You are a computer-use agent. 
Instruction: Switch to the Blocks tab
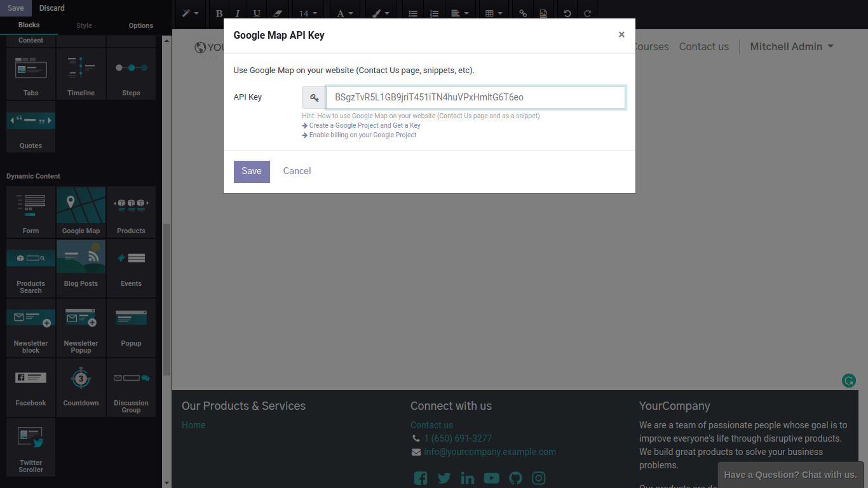[x=29, y=25]
